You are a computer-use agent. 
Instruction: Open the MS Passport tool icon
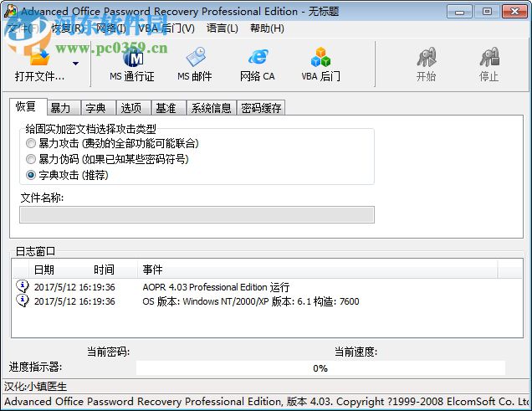(x=133, y=57)
